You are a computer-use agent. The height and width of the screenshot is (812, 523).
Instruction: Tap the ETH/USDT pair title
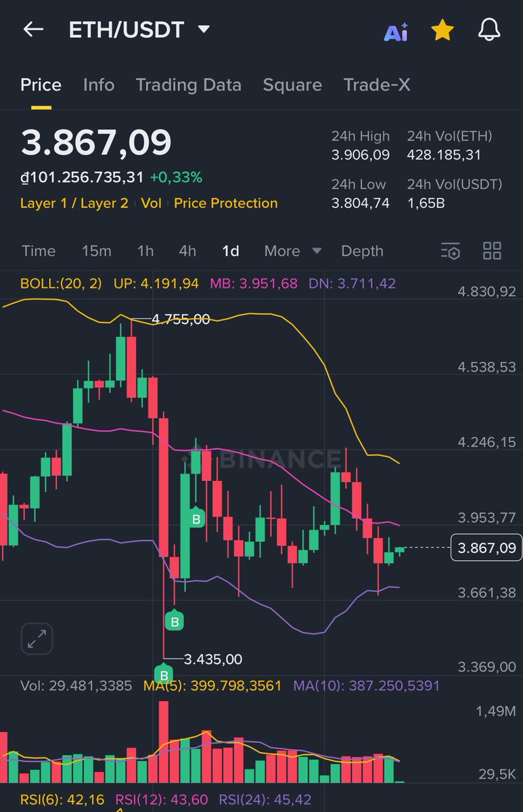tap(128, 30)
